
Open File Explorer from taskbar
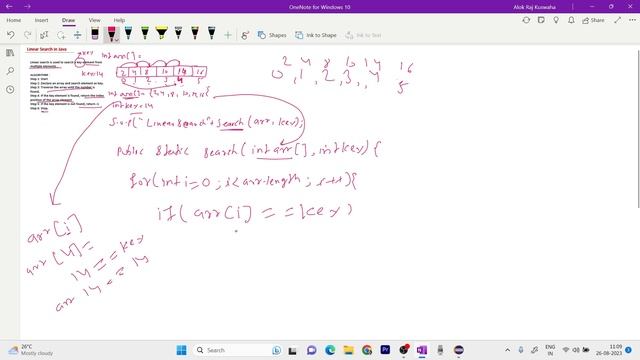coord(349,350)
